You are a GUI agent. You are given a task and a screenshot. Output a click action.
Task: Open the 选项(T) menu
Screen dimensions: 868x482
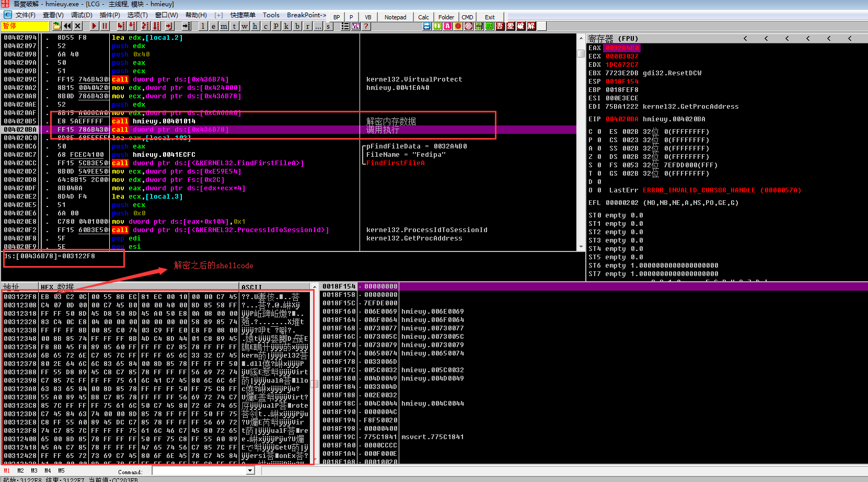tap(137, 15)
